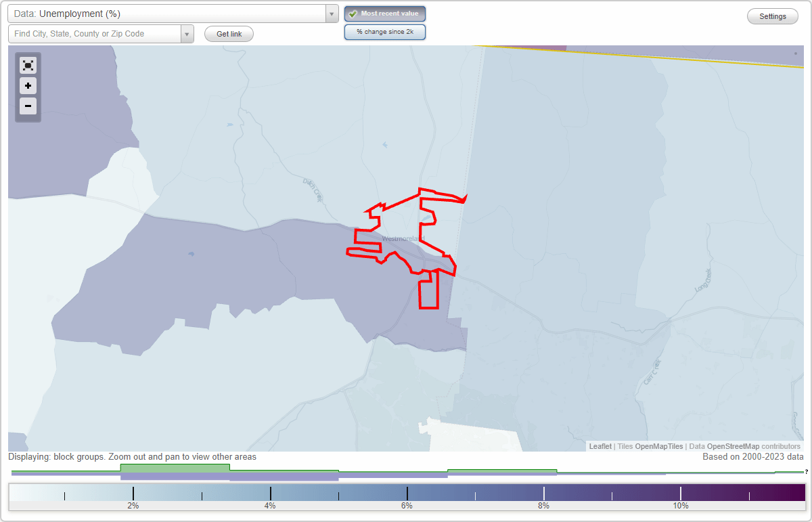Focus the Find City, State, County field
Viewport: 812px width, 522px height.
[x=95, y=34]
